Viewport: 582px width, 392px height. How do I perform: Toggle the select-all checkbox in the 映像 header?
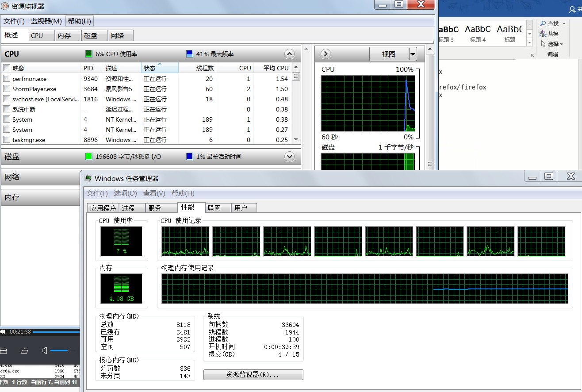7,68
